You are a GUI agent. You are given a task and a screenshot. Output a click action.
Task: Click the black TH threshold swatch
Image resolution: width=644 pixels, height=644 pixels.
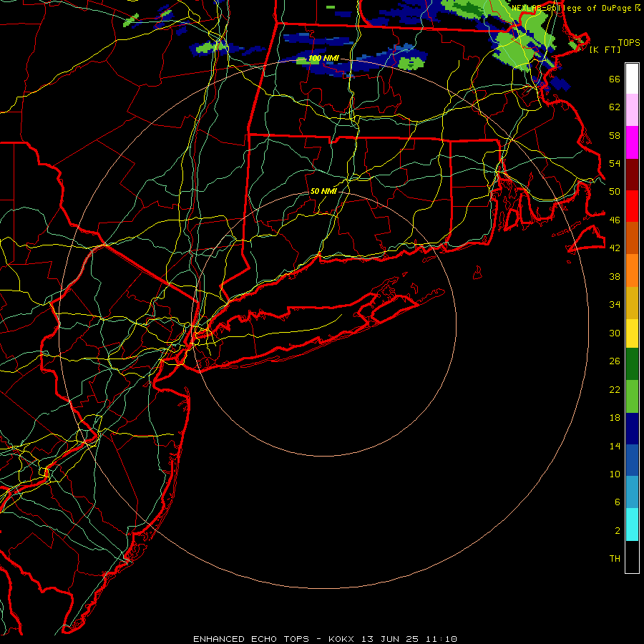[x=632, y=557]
